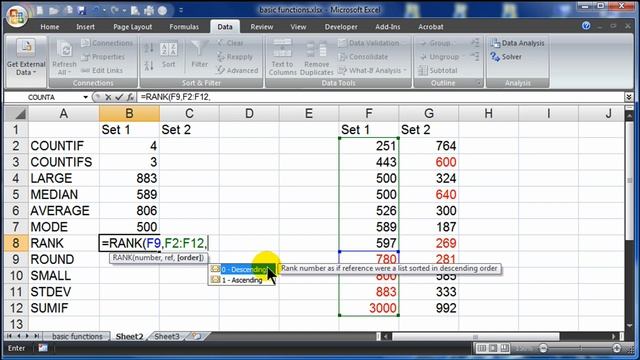Choose '1 - Ascending' autocomplete option
The width and height of the screenshot is (640, 360).
click(242, 280)
